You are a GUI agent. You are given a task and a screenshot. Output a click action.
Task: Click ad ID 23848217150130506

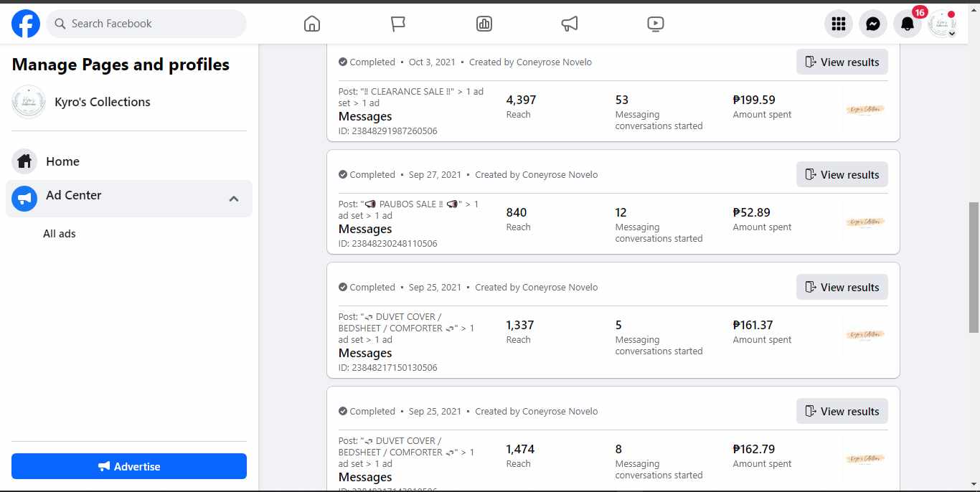pyautogui.click(x=388, y=368)
